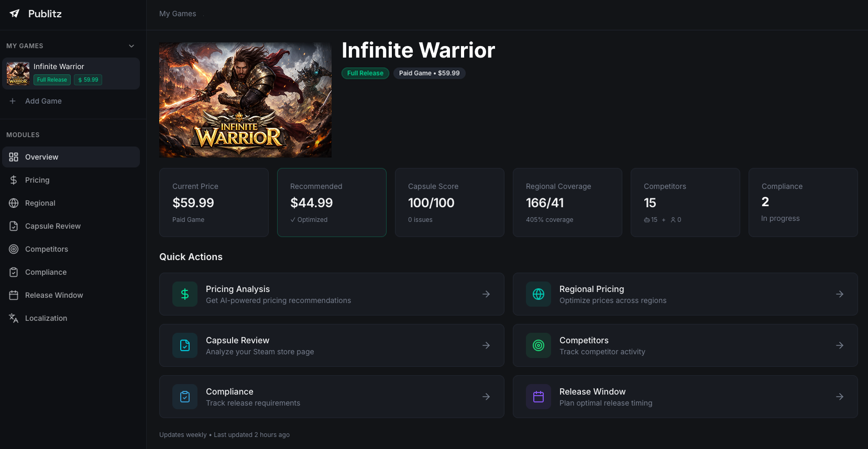Open the Regional Pricing quick action
This screenshot has height=449, width=868.
(685, 294)
